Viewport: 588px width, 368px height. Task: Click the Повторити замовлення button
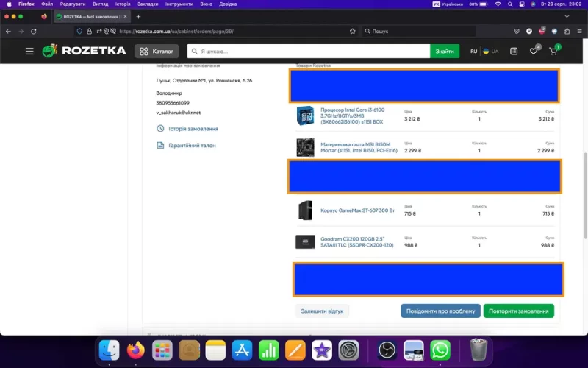[x=518, y=311]
